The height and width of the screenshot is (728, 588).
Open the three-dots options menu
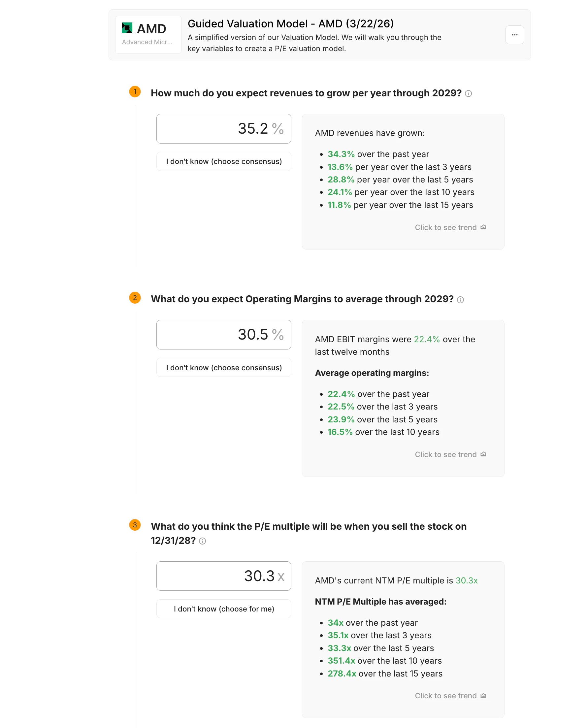tap(514, 35)
